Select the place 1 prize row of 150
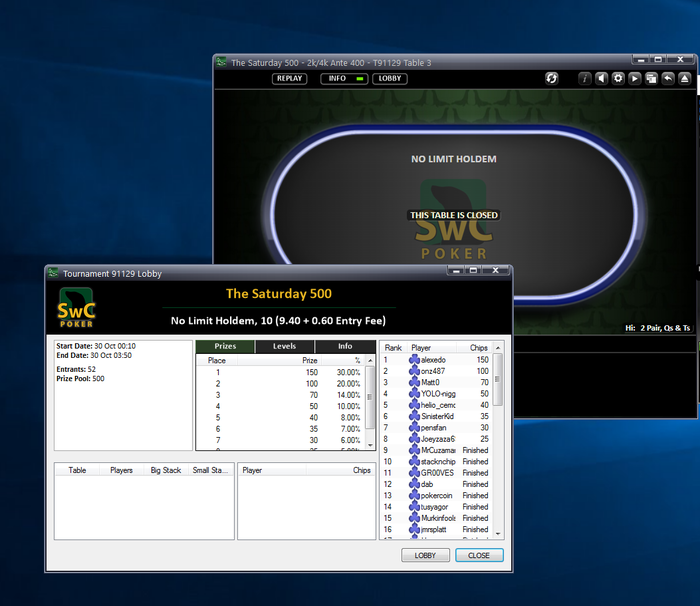 (281, 372)
